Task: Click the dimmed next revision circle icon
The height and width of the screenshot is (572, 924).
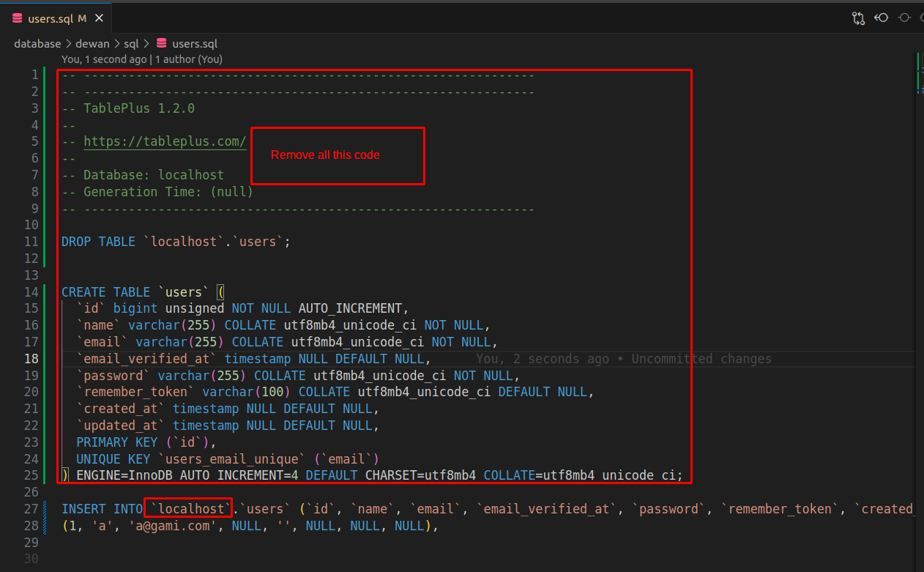Action: pos(905,18)
